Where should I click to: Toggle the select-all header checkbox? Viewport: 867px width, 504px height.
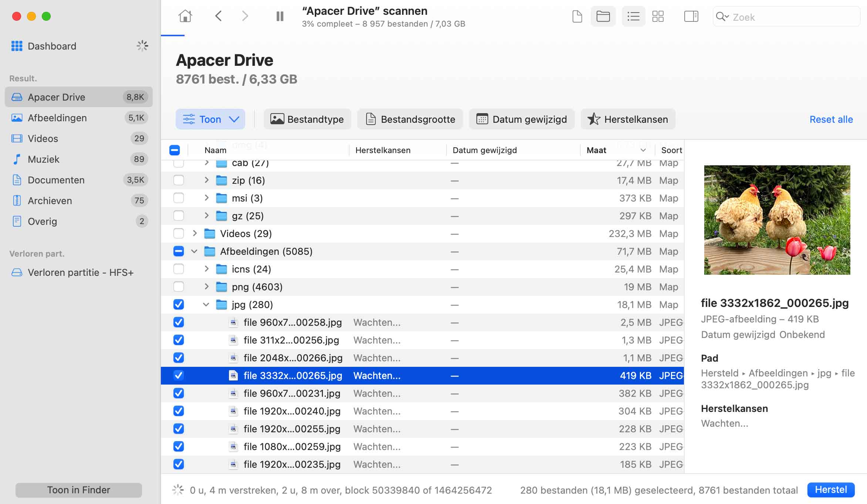click(175, 150)
